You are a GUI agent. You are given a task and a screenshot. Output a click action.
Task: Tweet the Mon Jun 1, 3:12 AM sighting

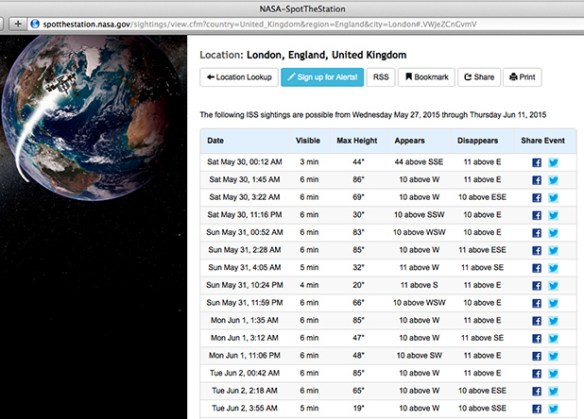click(x=553, y=339)
